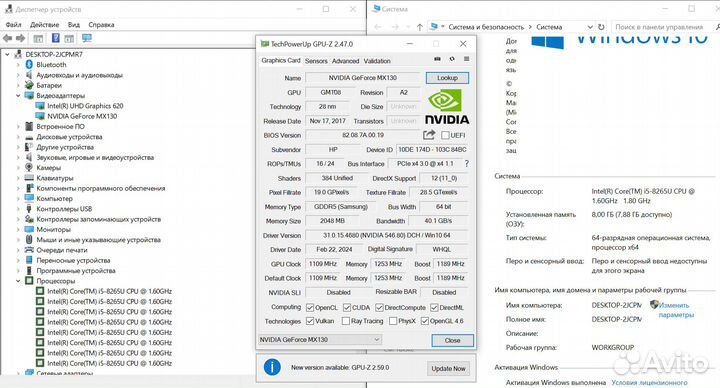This screenshot has width=720, height=388.
Task: Toggle DirectCompute checkbox
Action: tap(379, 308)
